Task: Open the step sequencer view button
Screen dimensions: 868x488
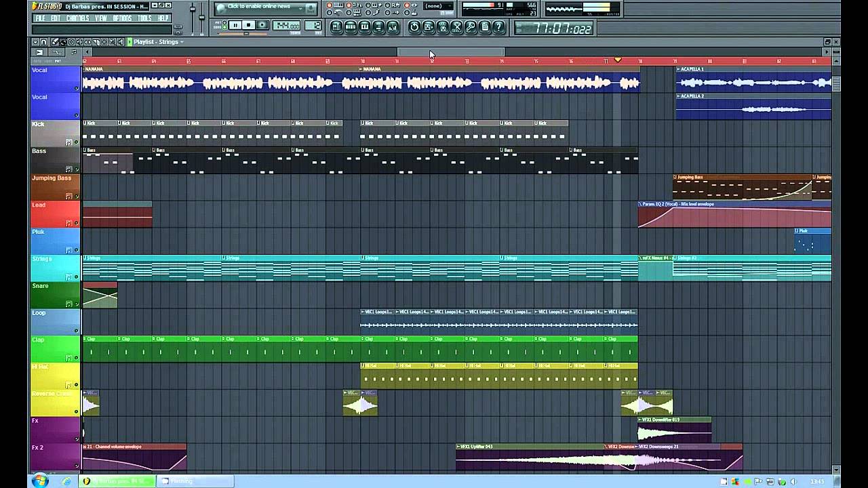Action: pyautogui.click(x=351, y=27)
